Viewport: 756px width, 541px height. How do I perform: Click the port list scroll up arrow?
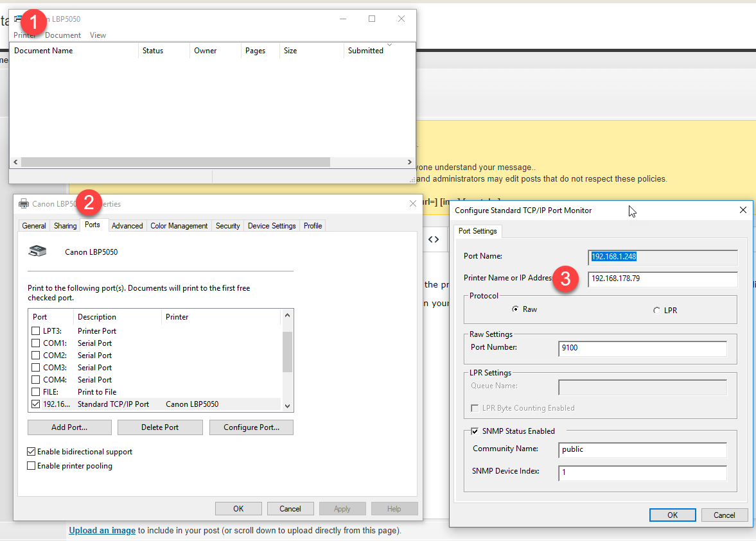pyautogui.click(x=287, y=316)
